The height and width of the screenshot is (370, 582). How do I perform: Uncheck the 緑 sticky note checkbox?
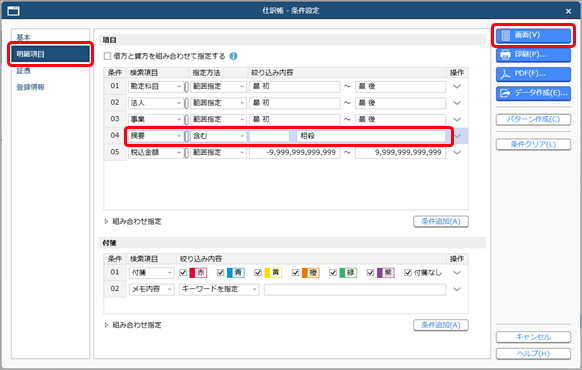[x=333, y=273]
